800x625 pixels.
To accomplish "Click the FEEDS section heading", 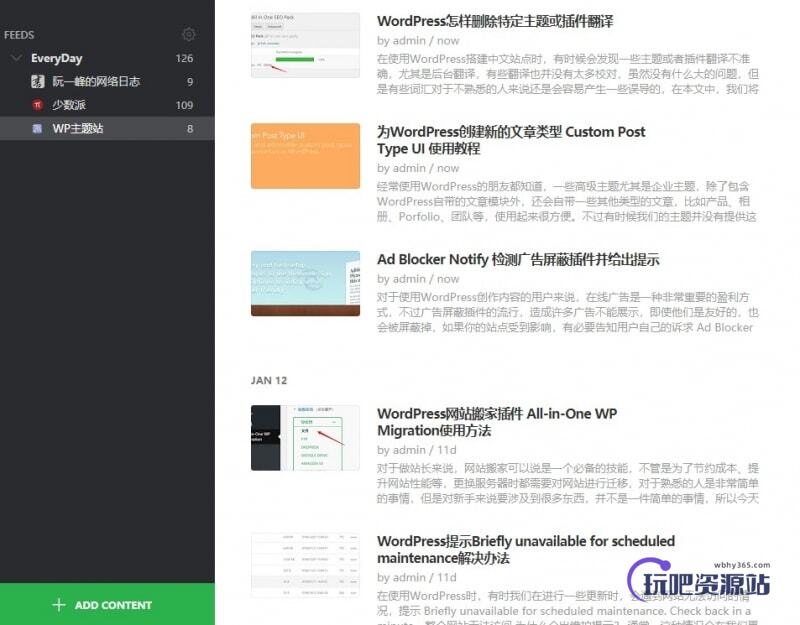I will (x=19, y=35).
